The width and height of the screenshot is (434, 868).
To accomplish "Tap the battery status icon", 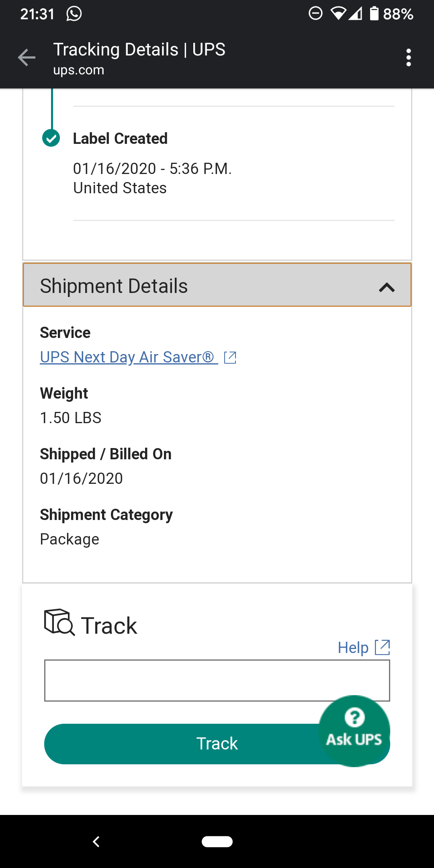I will (374, 13).
